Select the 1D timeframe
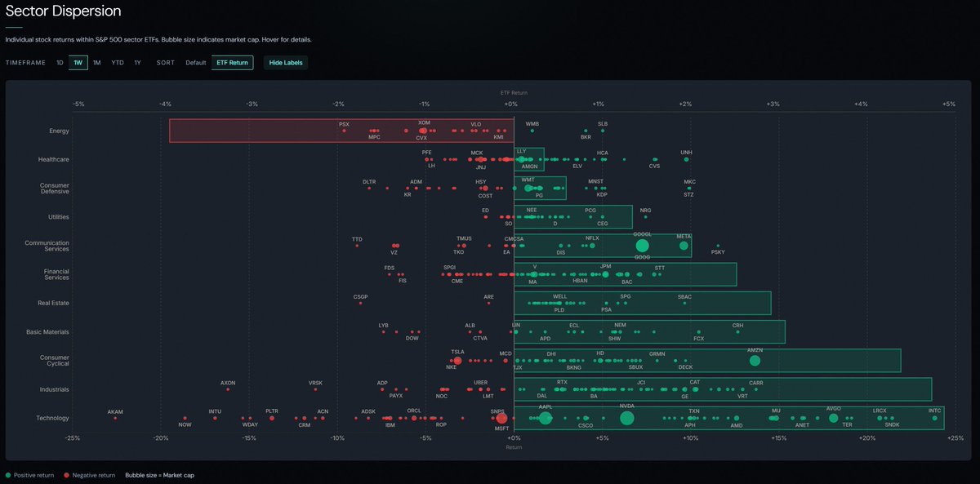This screenshot has height=484, width=980. [x=60, y=62]
